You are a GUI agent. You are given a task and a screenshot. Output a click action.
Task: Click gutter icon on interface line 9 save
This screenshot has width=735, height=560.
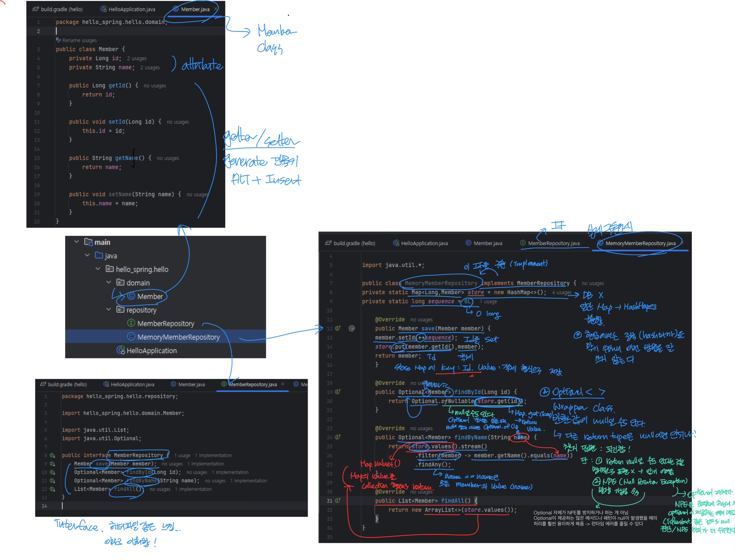[x=52, y=464]
